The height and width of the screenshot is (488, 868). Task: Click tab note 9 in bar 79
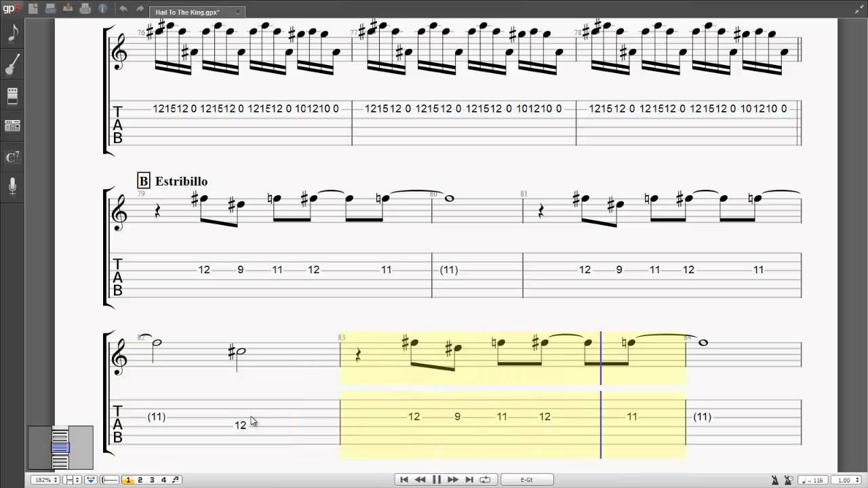240,270
